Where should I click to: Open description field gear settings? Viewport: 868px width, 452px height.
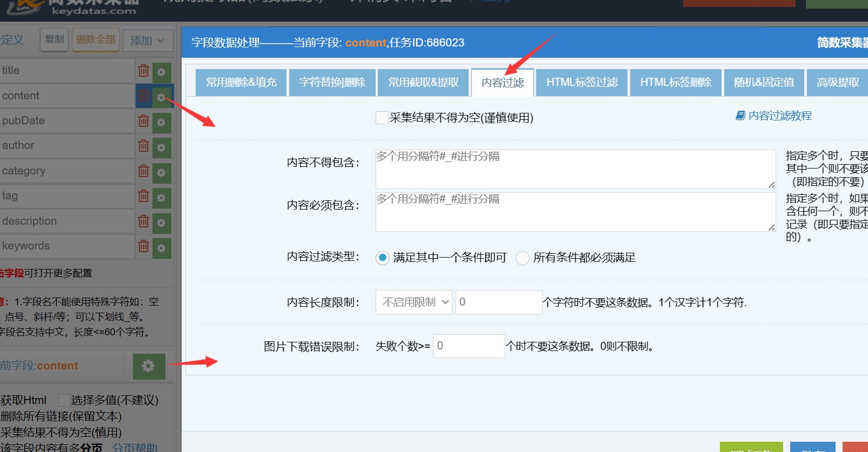(x=161, y=222)
